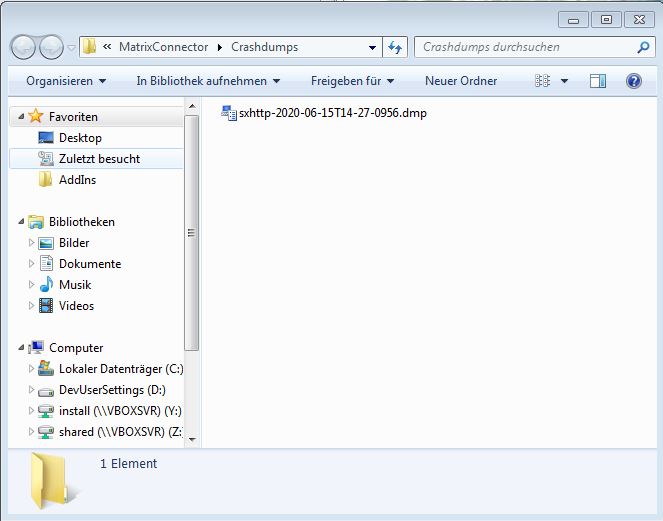Expand the Dokumente library
663x521 pixels.
coord(31,263)
